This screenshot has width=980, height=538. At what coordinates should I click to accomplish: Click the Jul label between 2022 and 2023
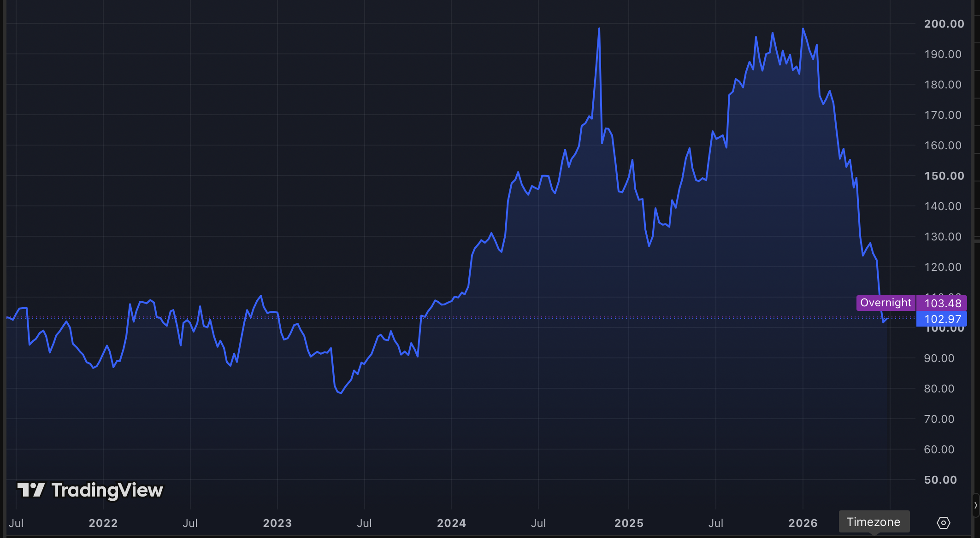(x=190, y=523)
